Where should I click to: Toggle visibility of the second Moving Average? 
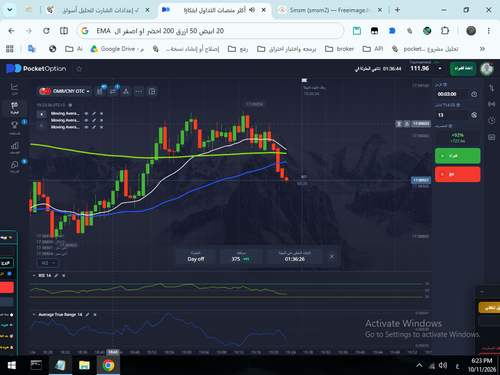click(x=86, y=120)
